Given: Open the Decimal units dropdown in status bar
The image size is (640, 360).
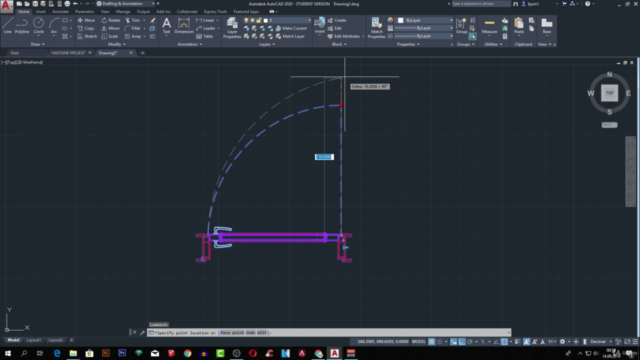Looking at the screenshot, I should pos(600,342).
